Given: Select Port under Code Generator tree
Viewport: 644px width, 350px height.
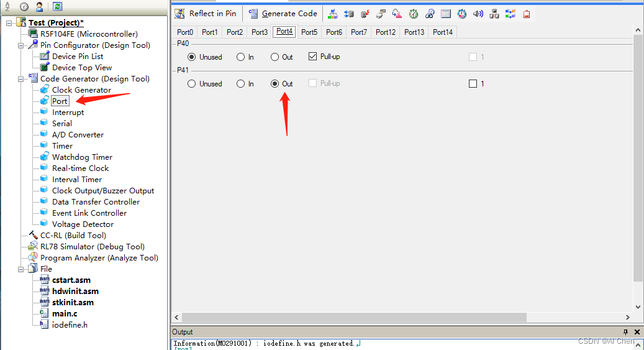Looking at the screenshot, I should [60, 101].
